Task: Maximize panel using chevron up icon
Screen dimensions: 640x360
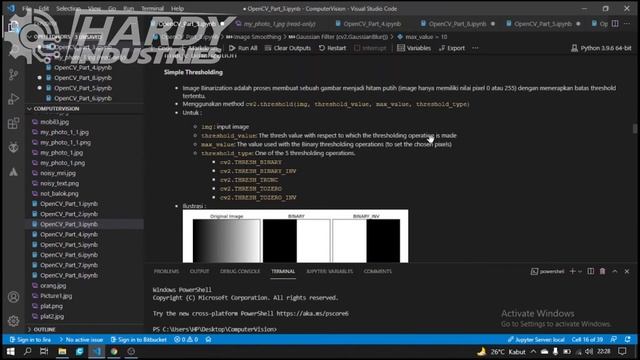Action: click(x=615, y=271)
